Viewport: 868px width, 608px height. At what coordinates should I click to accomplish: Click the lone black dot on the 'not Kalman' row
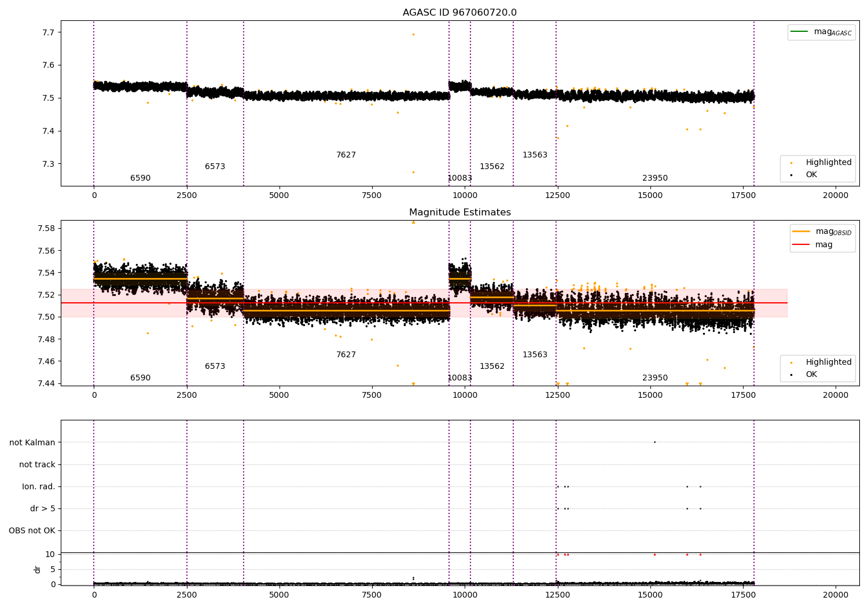(654, 442)
